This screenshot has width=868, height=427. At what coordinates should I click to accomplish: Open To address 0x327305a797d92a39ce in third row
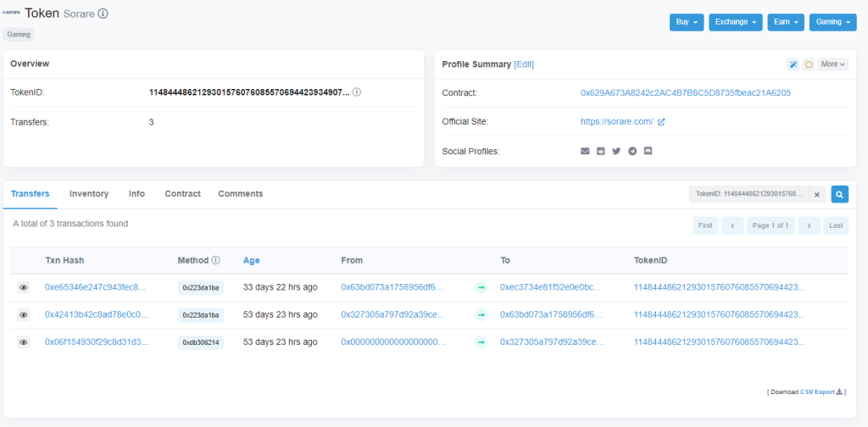[552, 342]
